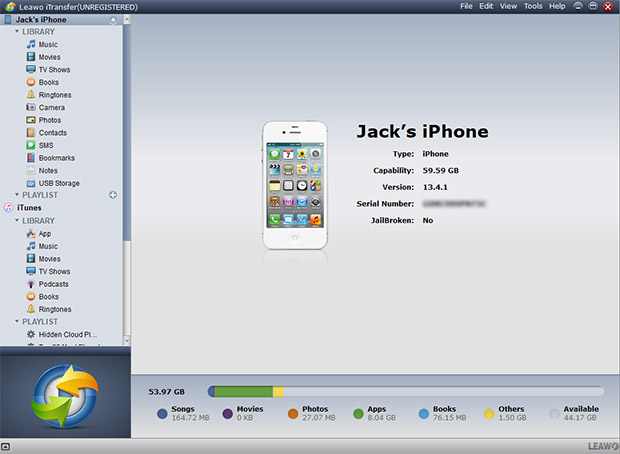Viewport: 620px width, 454px height.
Task: Collapse the LIBRARY section under iTunes
Action: [x=17, y=221]
